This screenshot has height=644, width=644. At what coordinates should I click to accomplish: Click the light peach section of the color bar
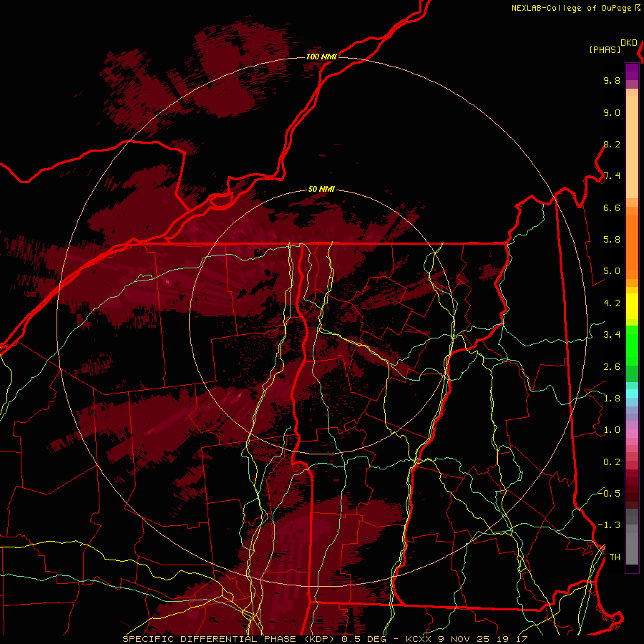coord(632,147)
